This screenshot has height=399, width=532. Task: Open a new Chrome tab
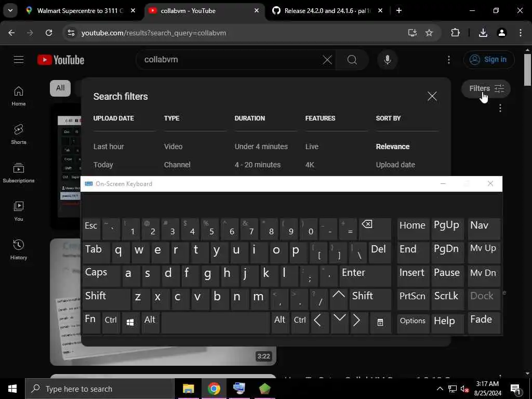click(399, 10)
